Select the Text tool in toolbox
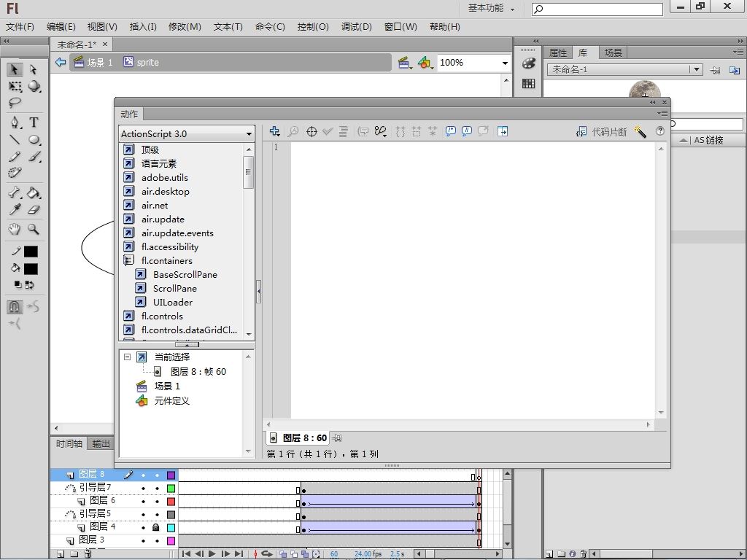 pos(34,122)
